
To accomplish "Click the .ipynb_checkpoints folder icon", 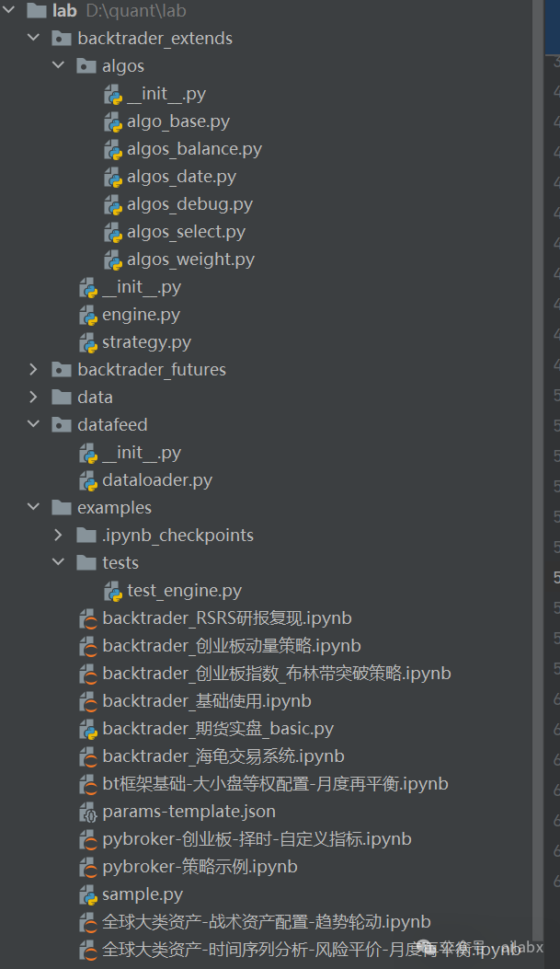I will click(86, 536).
